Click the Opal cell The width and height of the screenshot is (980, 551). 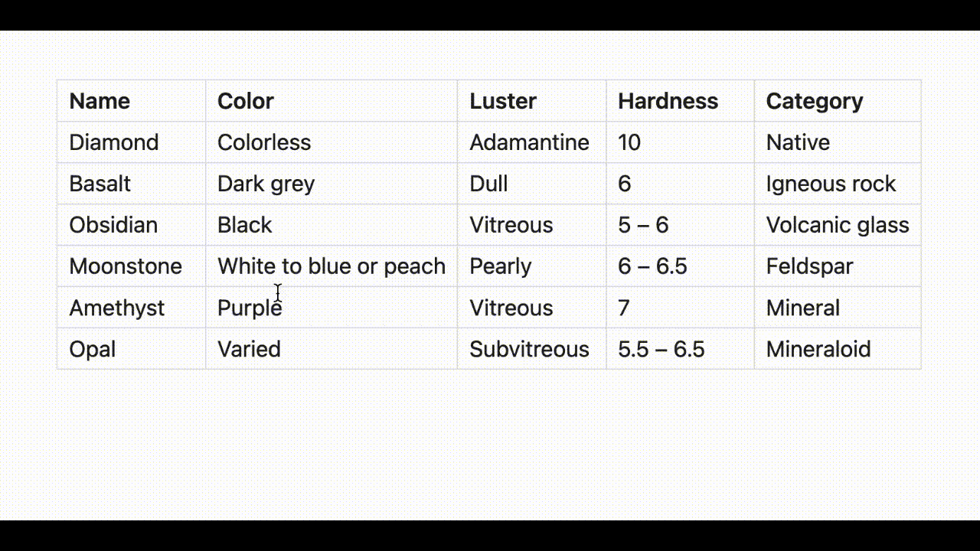[x=93, y=349]
